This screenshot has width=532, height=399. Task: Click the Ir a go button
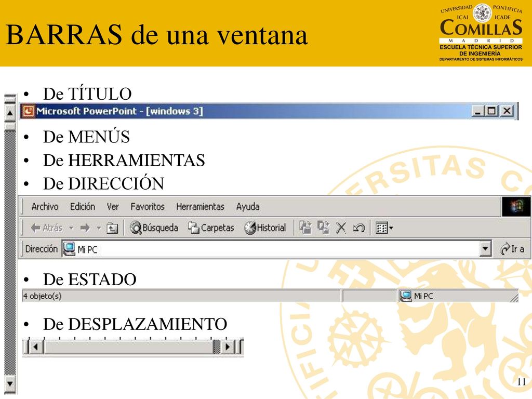[512, 249]
